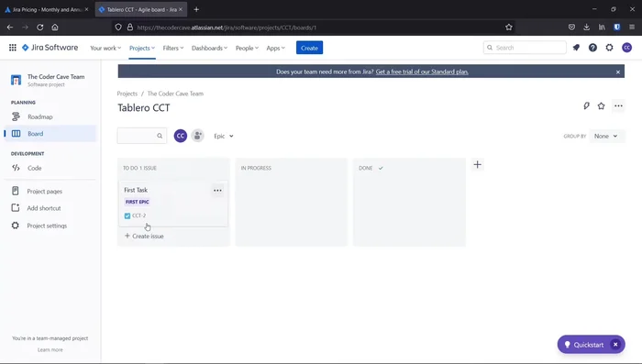This screenshot has width=642, height=364.
Task: Open the help question mark icon
Action: 592,48
